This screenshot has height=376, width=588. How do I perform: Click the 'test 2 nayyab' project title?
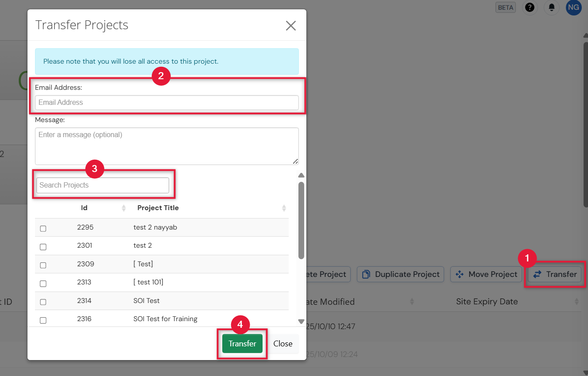[155, 227]
